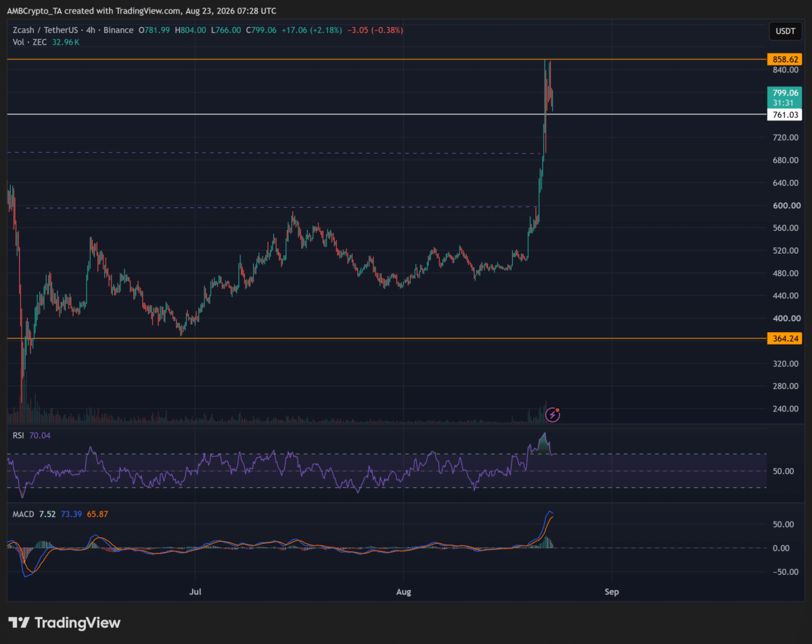Click the open value 781.99
Image resolution: width=812 pixels, height=644 pixels.
[156, 30]
